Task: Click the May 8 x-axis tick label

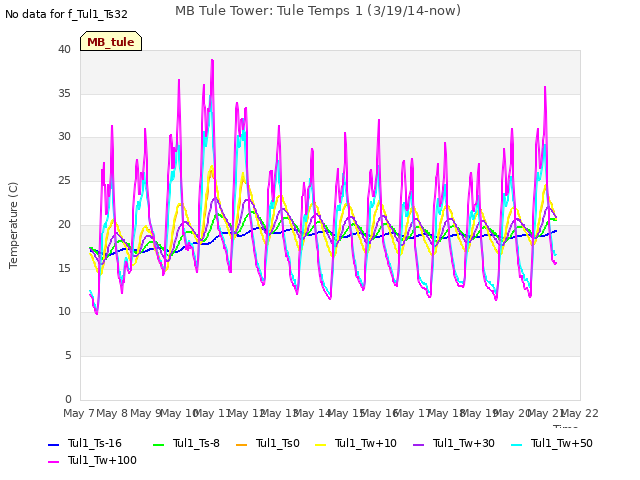Action: pos(112,413)
